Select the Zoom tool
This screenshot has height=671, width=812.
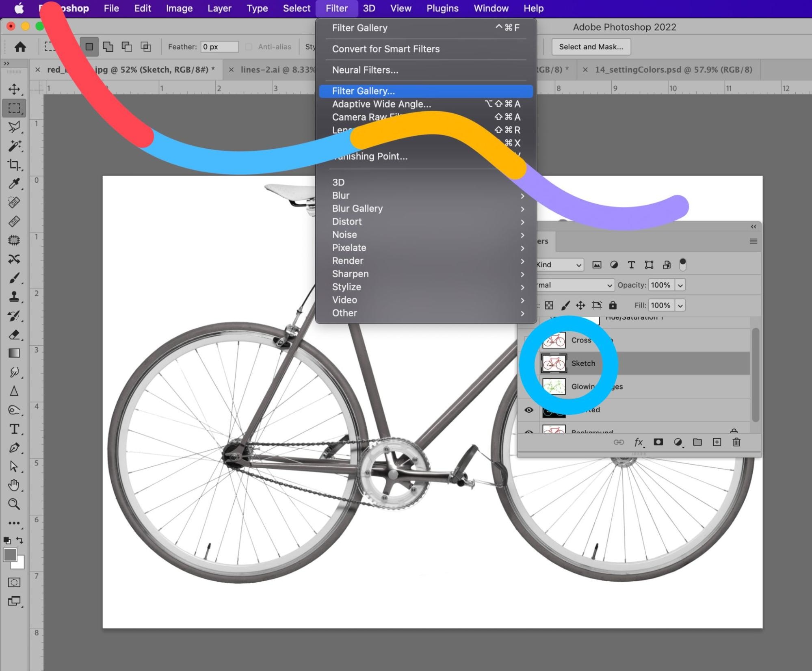pyautogui.click(x=14, y=504)
